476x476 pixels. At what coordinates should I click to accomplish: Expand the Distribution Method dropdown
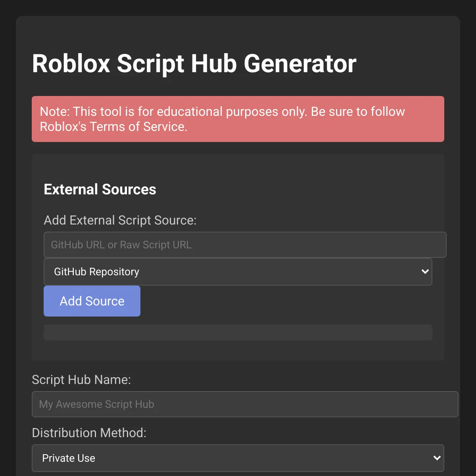pyautogui.click(x=238, y=458)
